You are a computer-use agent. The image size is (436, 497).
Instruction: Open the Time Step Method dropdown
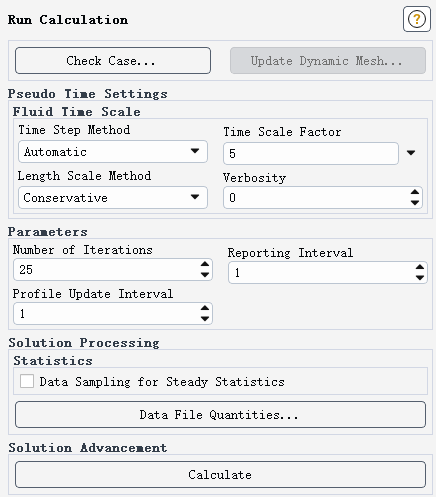click(x=113, y=152)
